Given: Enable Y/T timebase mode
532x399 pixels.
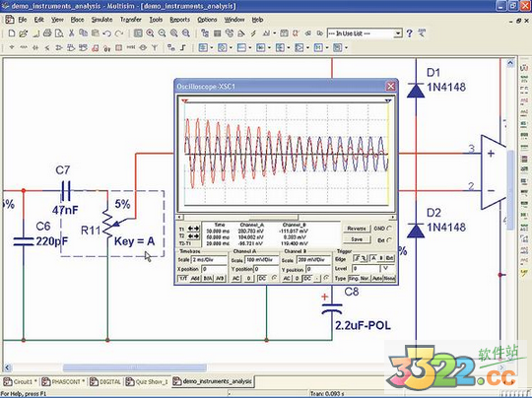Looking at the screenshot, I should pos(183,279).
